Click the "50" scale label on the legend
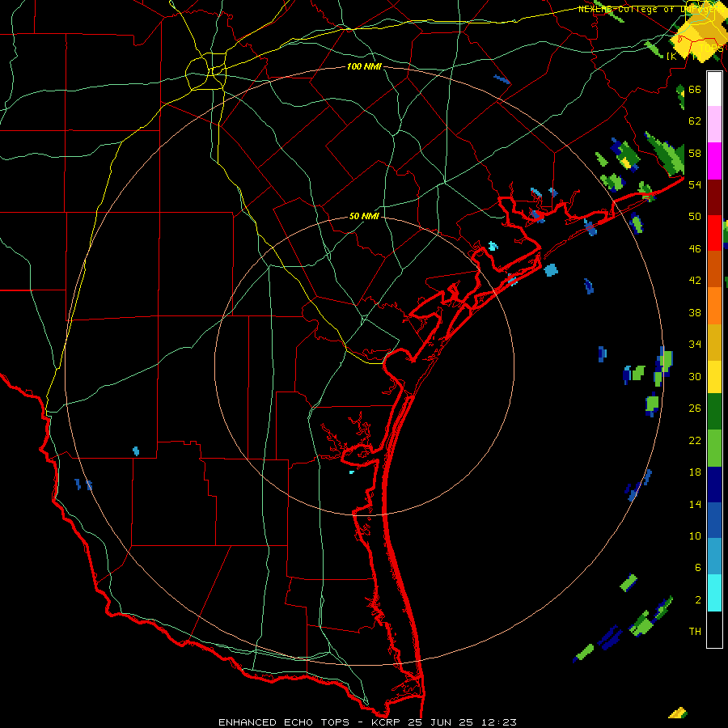 (x=695, y=217)
